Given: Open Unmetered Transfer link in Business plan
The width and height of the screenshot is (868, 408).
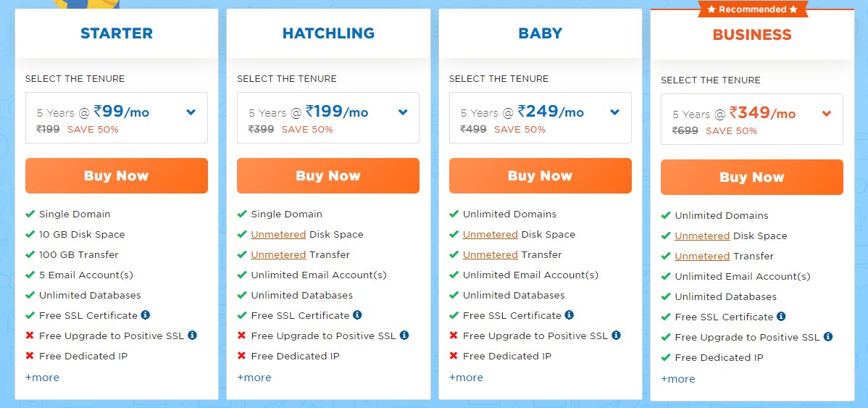Looking at the screenshot, I should [702, 256].
